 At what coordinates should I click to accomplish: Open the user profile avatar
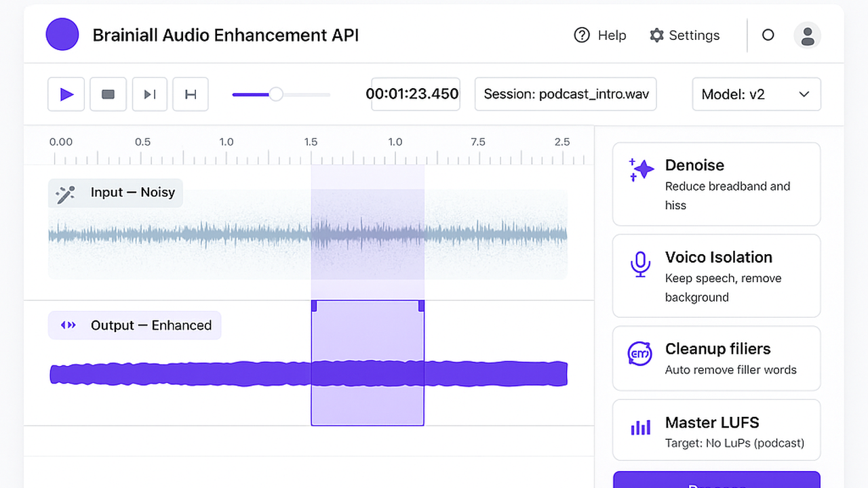pos(807,35)
